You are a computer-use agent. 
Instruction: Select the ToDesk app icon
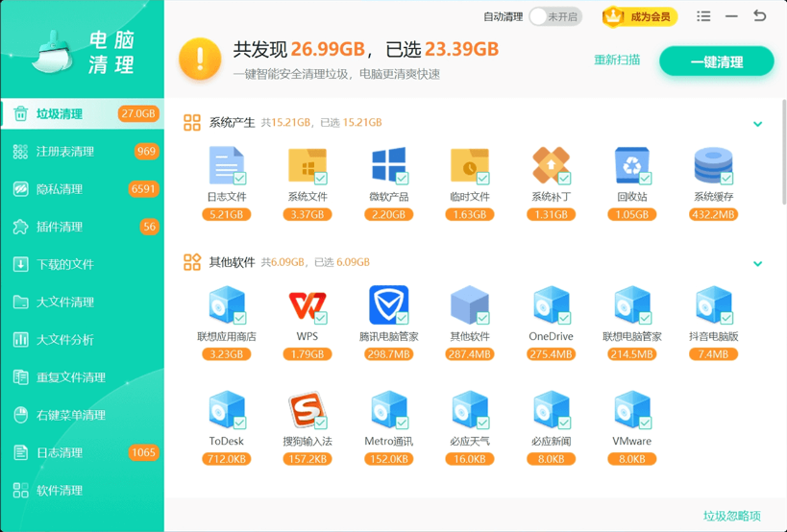pyautogui.click(x=227, y=410)
